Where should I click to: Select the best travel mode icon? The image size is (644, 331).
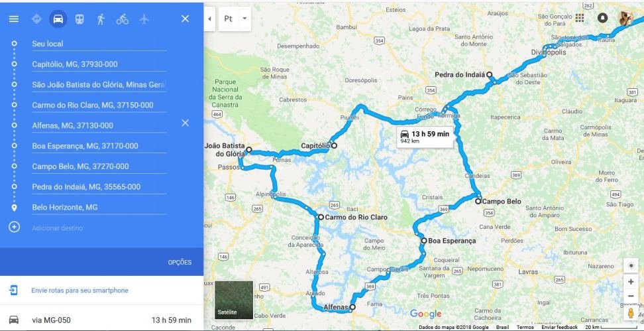(x=36, y=19)
